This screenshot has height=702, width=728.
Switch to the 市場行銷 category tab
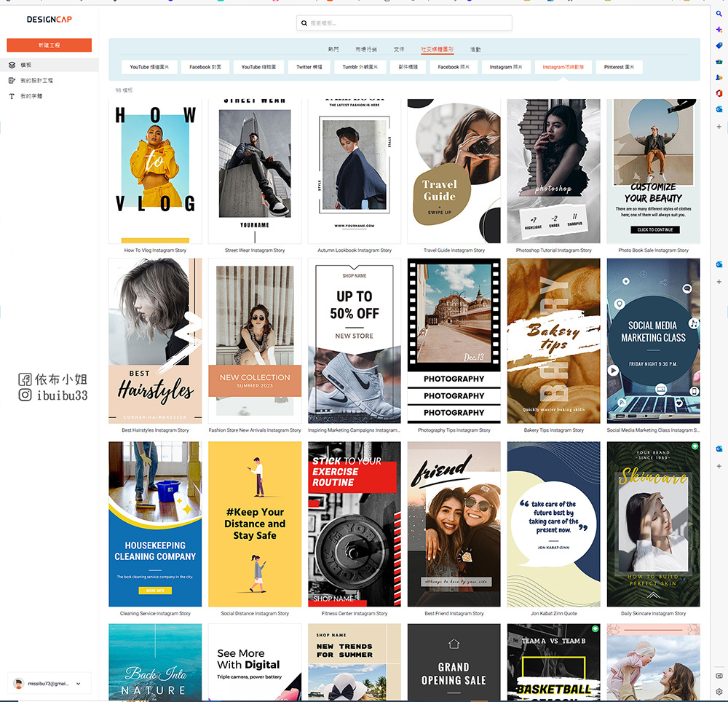pyautogui.click(x=366, y=50)
